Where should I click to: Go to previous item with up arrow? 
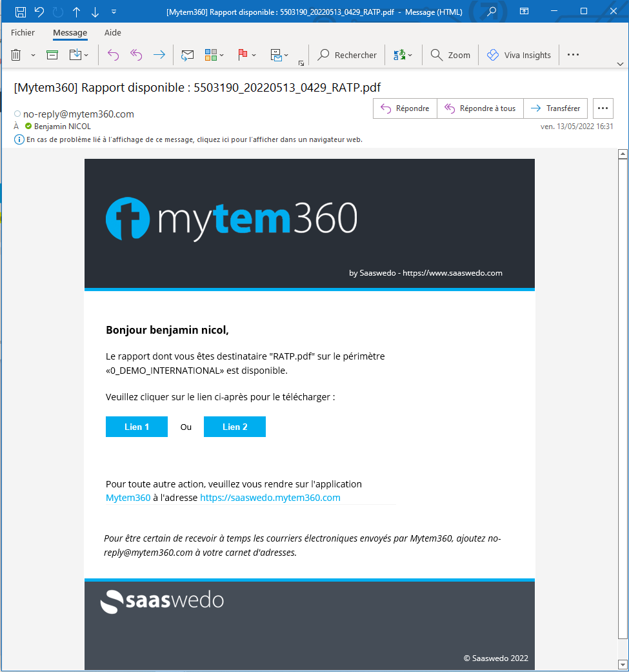[76, 12]
